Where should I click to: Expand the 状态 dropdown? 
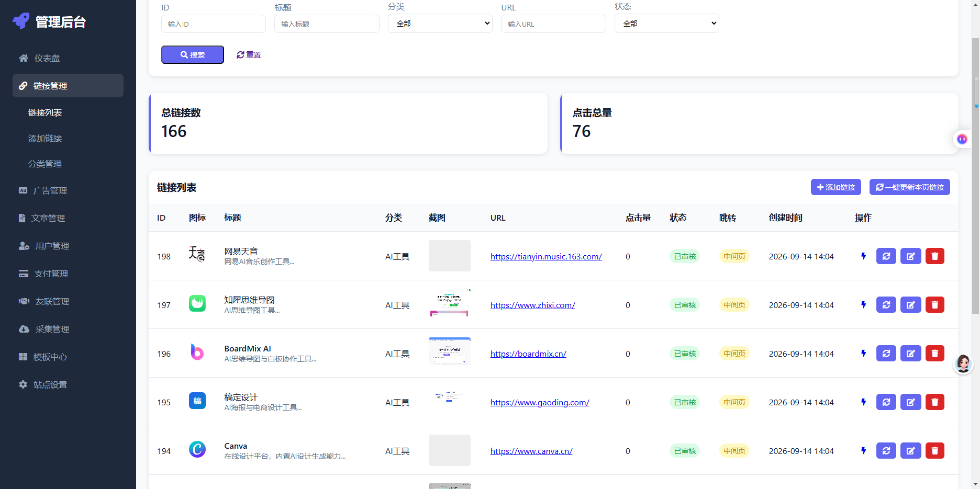667,24
